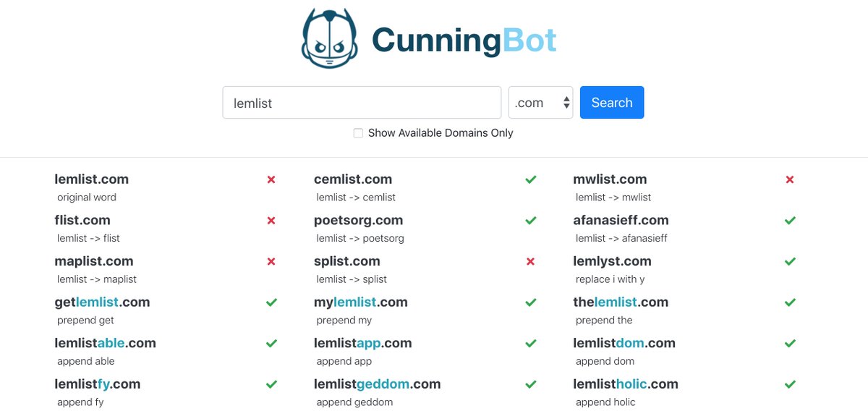Click the red X next to mwlist.com
This screenshot has width=868, height=411.
click(790, 179)
